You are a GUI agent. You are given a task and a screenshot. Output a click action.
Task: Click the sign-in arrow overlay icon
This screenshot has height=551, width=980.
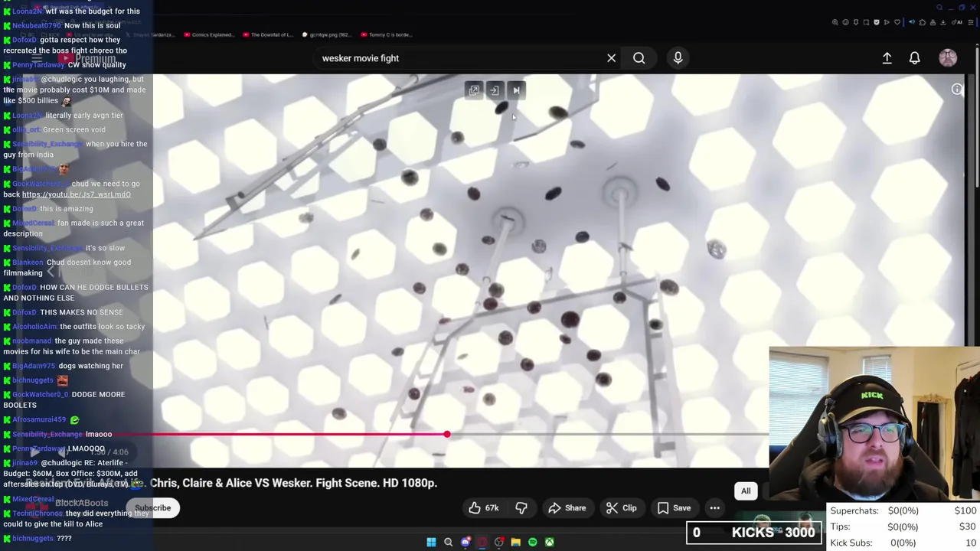point(495,90)
